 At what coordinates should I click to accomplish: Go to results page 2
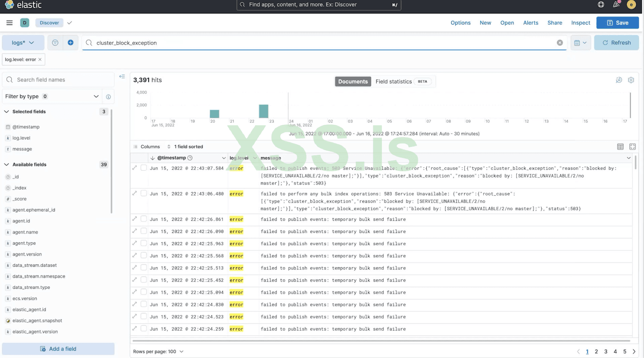pyautogui.click(x=596, y=352)
